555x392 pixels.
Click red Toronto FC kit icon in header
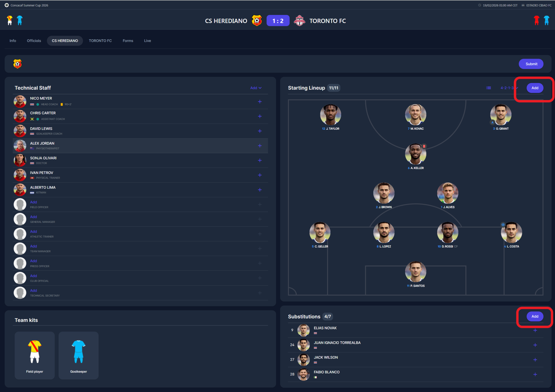pyautogui.click(x=536, y=20)
